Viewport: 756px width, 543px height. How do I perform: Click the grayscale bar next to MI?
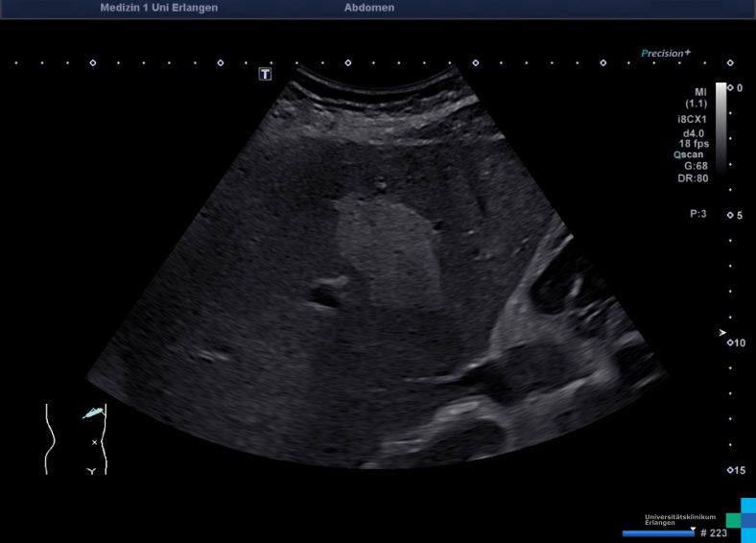(x=721, y=125)
